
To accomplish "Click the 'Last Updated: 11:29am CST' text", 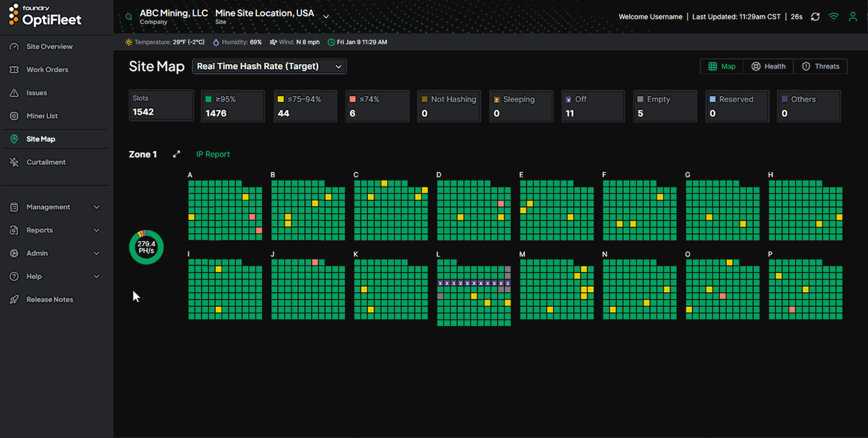I will point(736,17).
